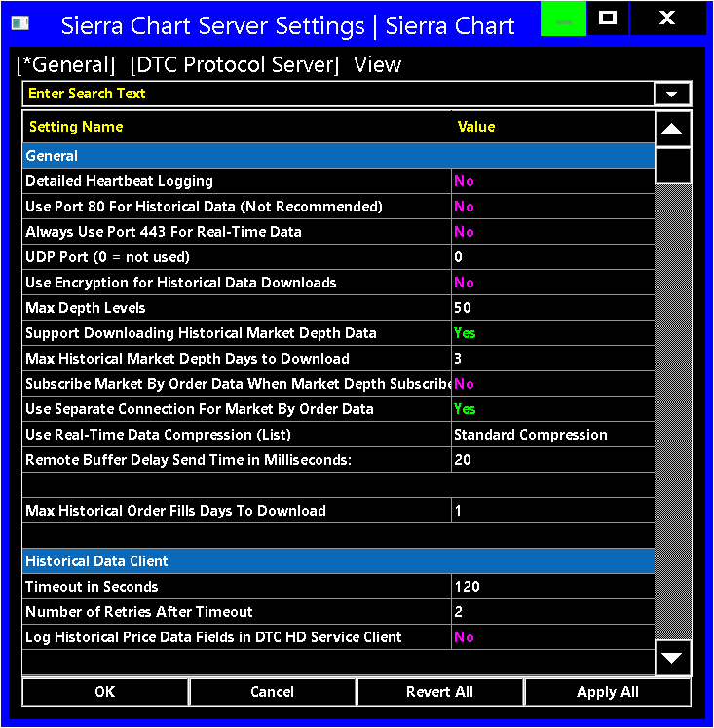Select Support Downloading Historical Market Depth Data label
The height and width of the screenshot is (728, 714).
pyautogui.click(x=201, y=333)
